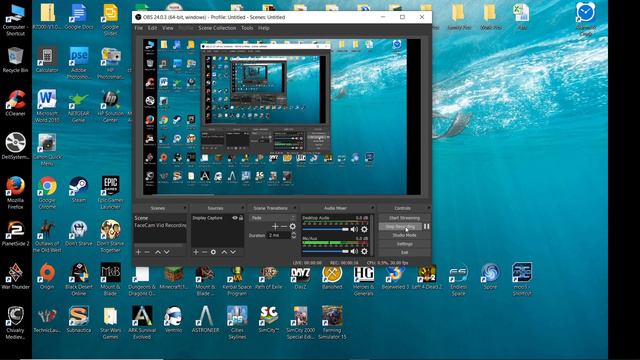Remove the selected source with the minus icon
Viewport: 640px width, 360px height.
point(204,252)
